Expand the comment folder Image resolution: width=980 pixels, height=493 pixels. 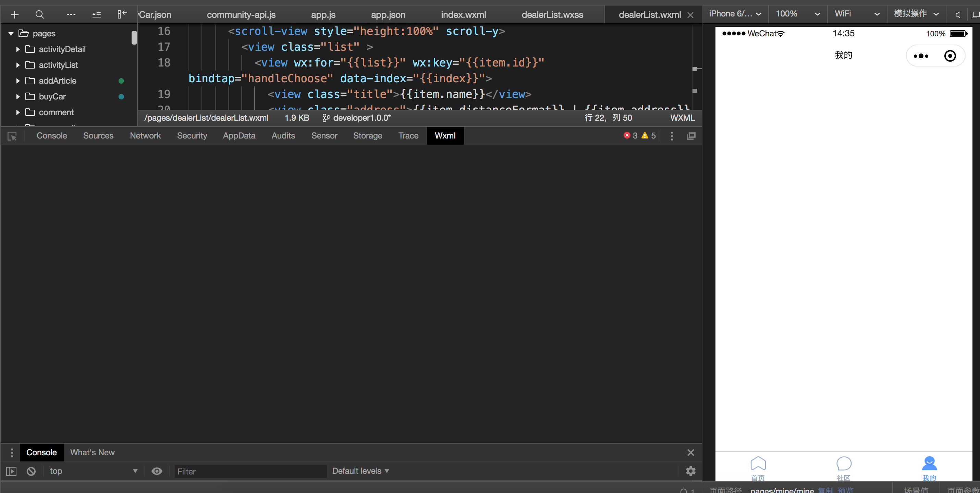point(18,112)
